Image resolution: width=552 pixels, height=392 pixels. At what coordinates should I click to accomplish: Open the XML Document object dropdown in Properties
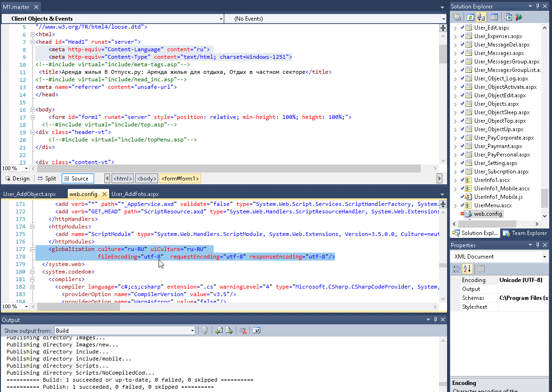(x=499, y=257)
